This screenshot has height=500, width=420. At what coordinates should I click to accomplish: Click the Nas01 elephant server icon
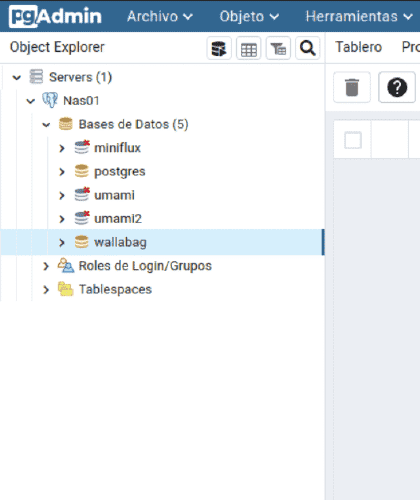pyautogui.click(x=50, y=100)
